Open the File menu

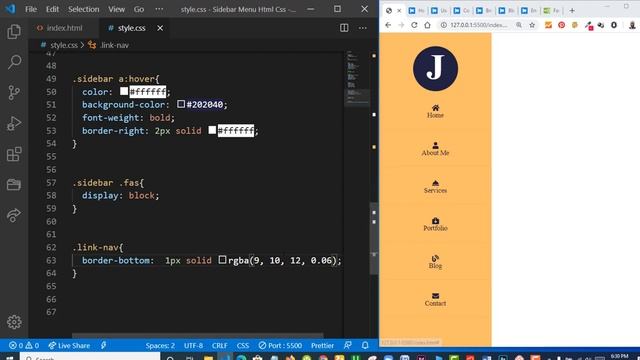click(31, 9)
